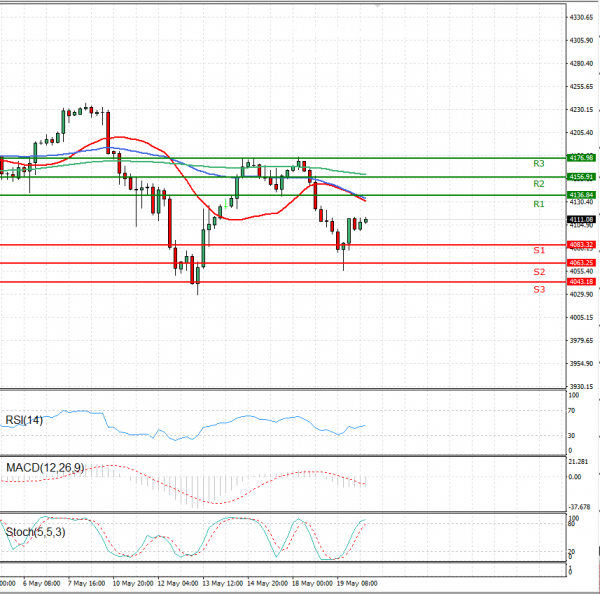
Task: Select the 4176.98 green price tag
Action: coord(581,158)
